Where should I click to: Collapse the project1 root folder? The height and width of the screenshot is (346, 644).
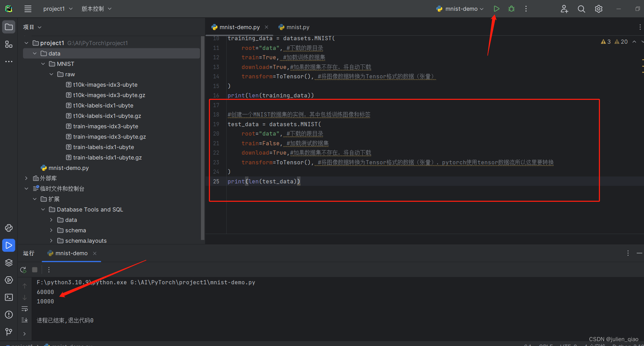point(26,43)
